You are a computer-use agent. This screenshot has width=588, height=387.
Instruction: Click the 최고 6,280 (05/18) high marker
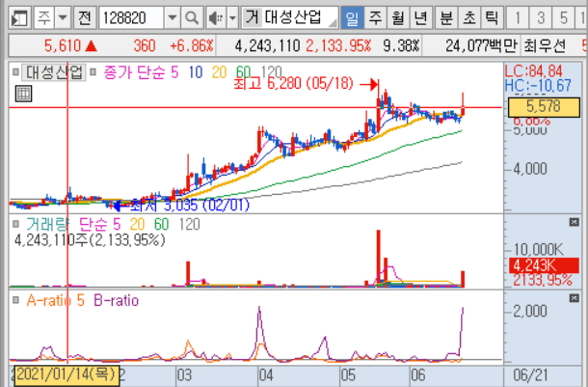(294, 83)
